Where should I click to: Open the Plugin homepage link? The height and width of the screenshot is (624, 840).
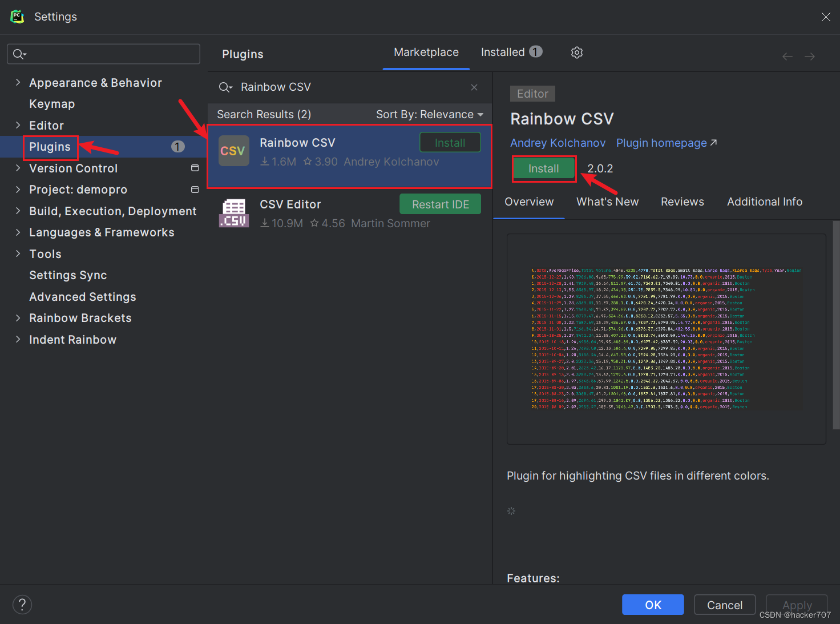(667, 143)
